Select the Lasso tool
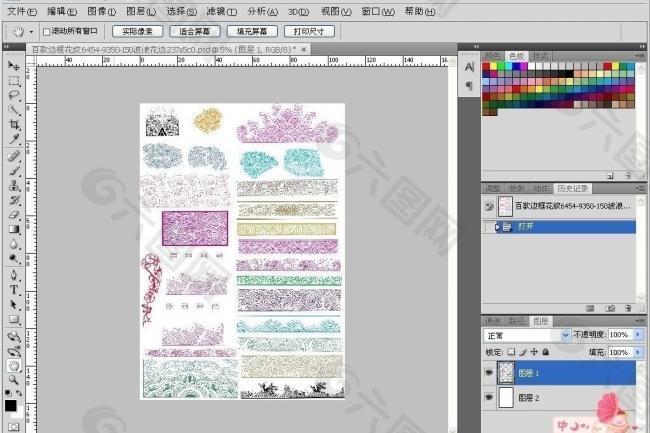 14,95
